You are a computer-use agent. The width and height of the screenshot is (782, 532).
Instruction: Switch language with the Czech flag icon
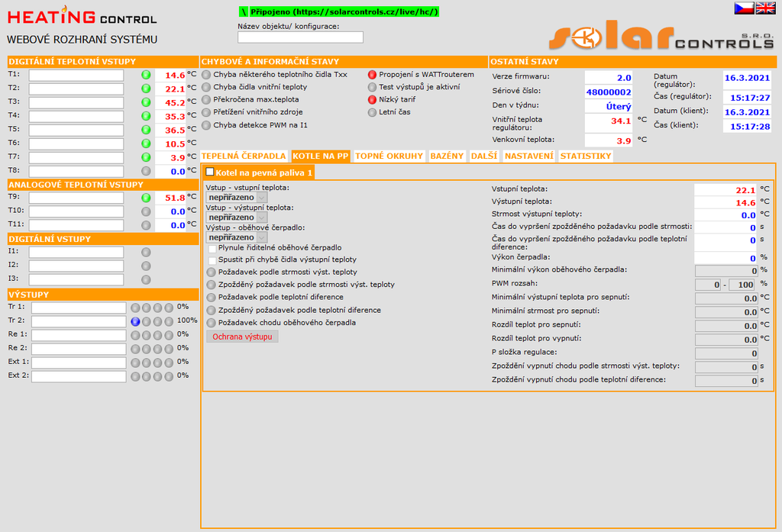(745, 8)
